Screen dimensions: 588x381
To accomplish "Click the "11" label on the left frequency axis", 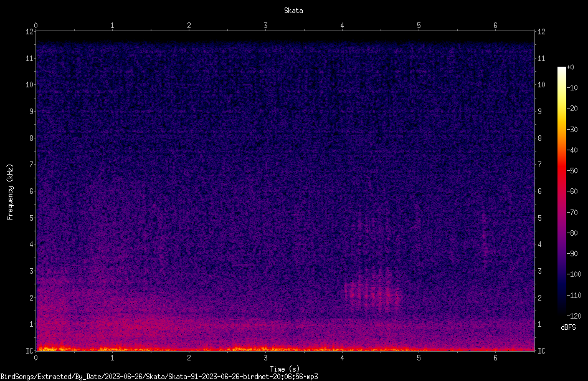I will pyautogui.click(x=29, y=58).
